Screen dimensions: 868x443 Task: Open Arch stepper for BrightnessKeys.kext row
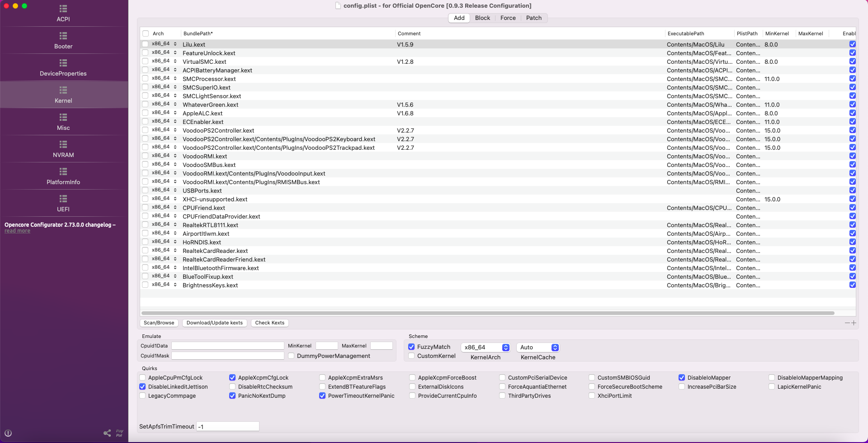coord(175,285)
